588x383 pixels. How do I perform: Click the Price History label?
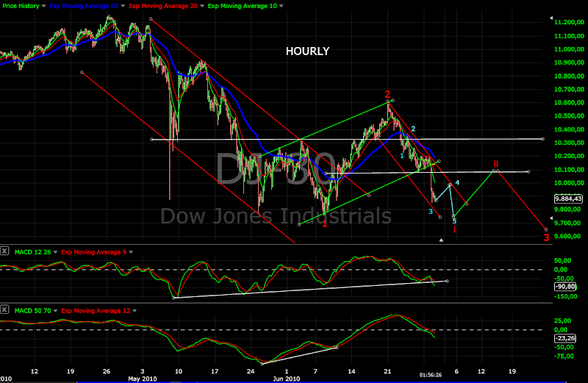coord(21,6)
